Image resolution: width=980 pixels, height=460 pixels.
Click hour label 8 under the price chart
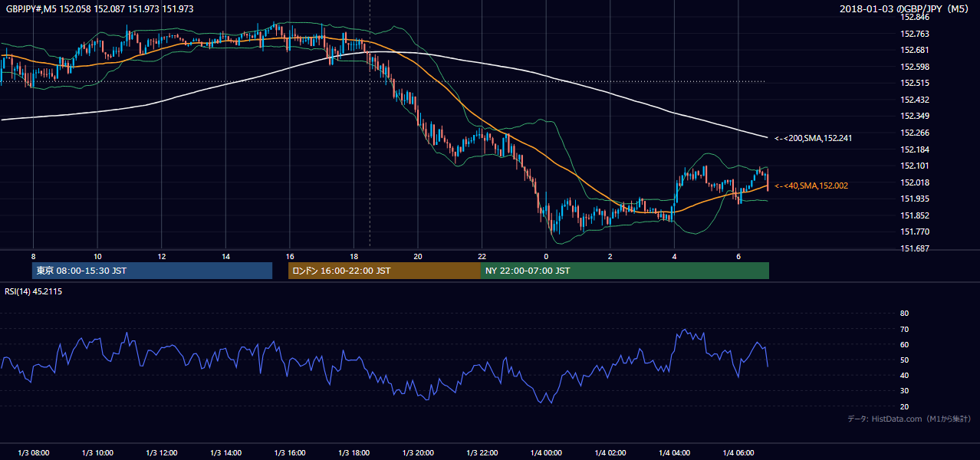click(34, 256)
